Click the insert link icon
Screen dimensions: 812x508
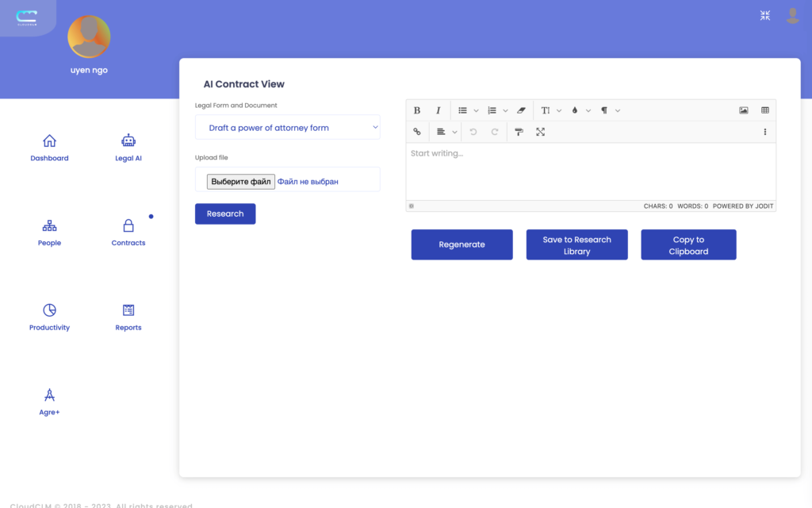pos(417,132)
